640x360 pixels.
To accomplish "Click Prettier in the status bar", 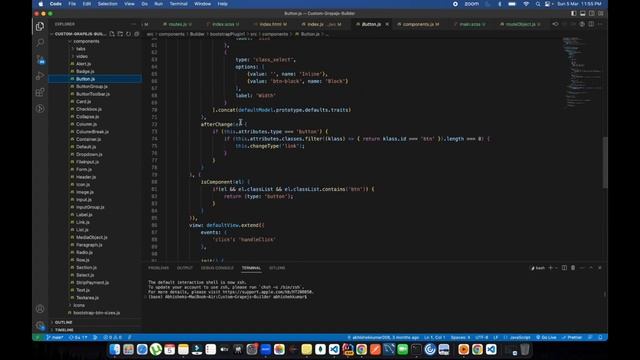I will click(572, 338).
